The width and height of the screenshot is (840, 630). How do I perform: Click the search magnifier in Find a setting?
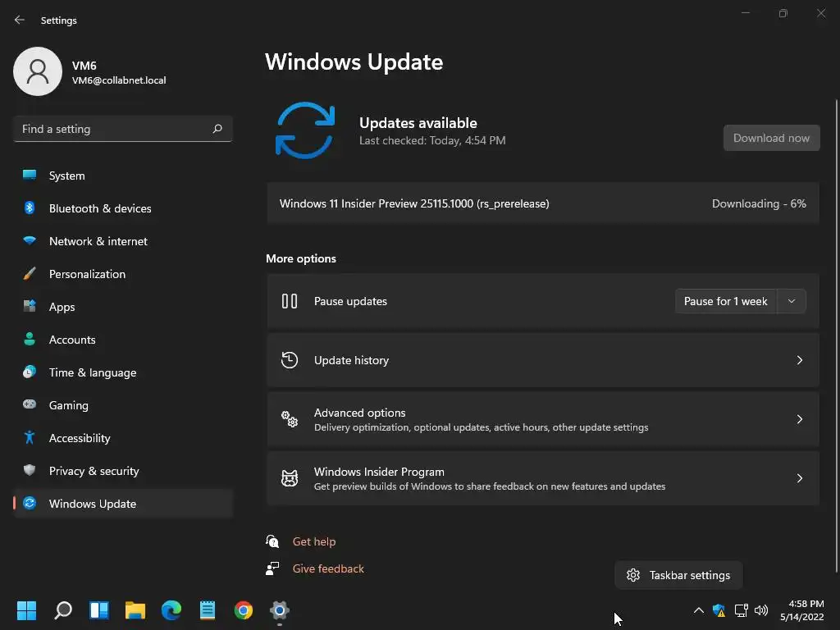pyautogui.click(x=217, y=129)
